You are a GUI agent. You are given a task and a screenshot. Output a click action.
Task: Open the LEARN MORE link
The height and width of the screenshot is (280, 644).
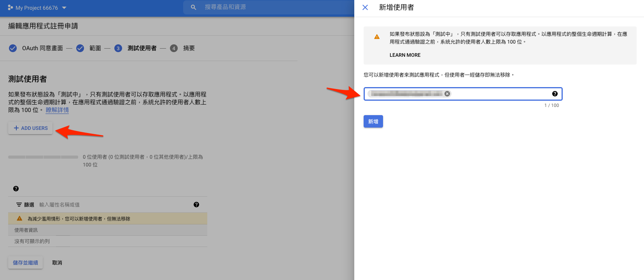click(405, 55)
